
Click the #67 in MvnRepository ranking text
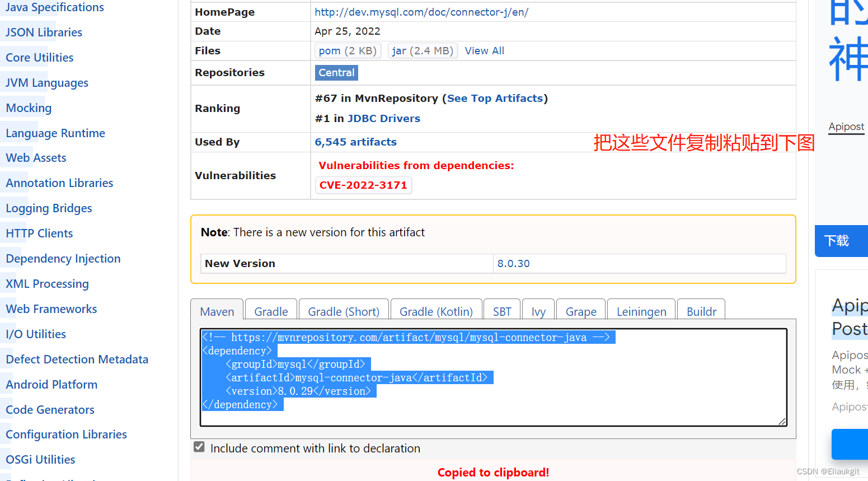(x=377, y=98)
